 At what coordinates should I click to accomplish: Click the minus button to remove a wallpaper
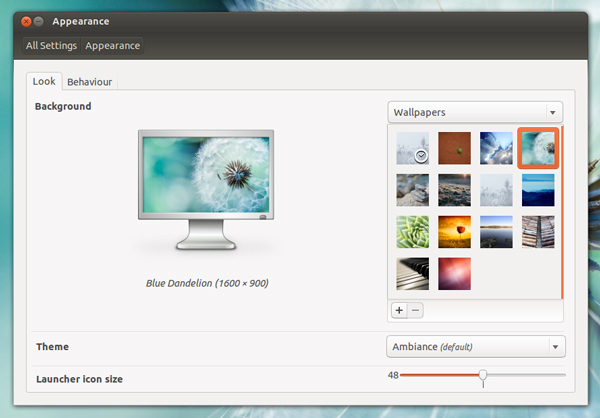[x=416, y=310]
